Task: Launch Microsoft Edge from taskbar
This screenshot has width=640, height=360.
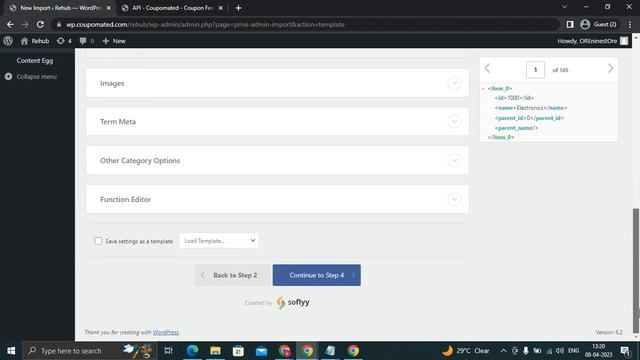Action: (192, 351)
